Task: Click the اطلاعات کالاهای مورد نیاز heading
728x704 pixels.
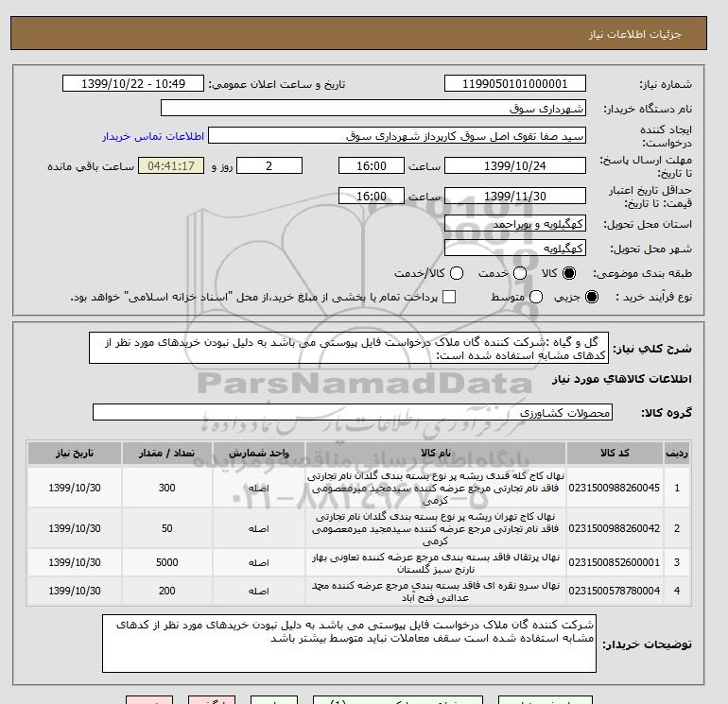Action: pos(622,379)
